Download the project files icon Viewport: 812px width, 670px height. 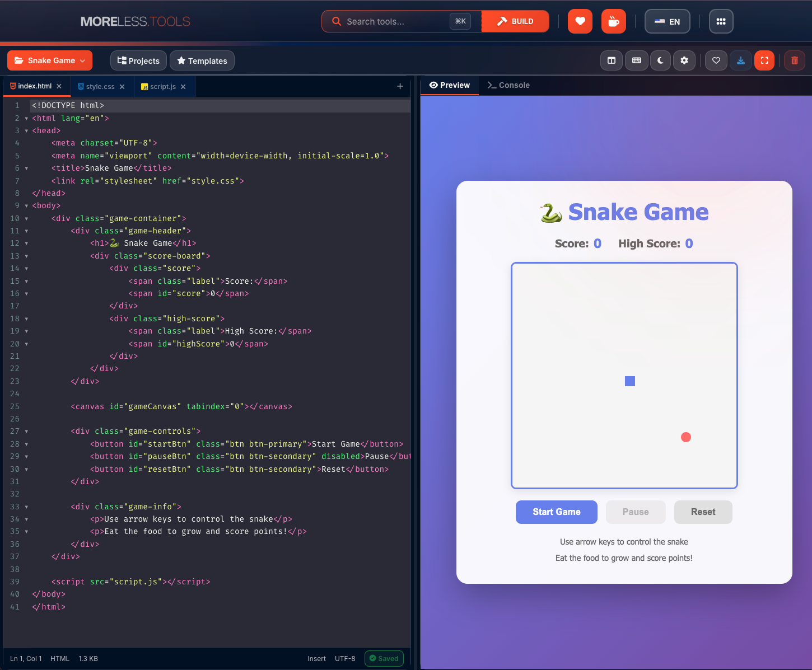741,60
